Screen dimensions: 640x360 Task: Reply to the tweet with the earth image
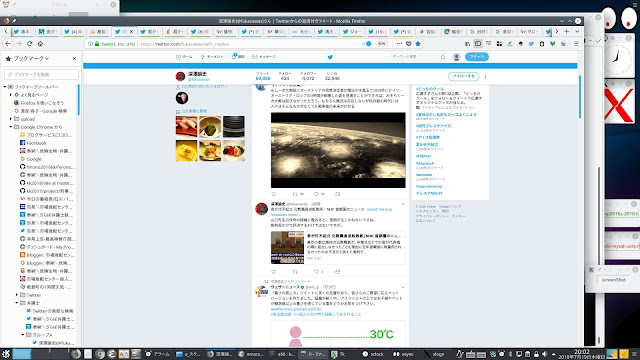pos(274,194)
